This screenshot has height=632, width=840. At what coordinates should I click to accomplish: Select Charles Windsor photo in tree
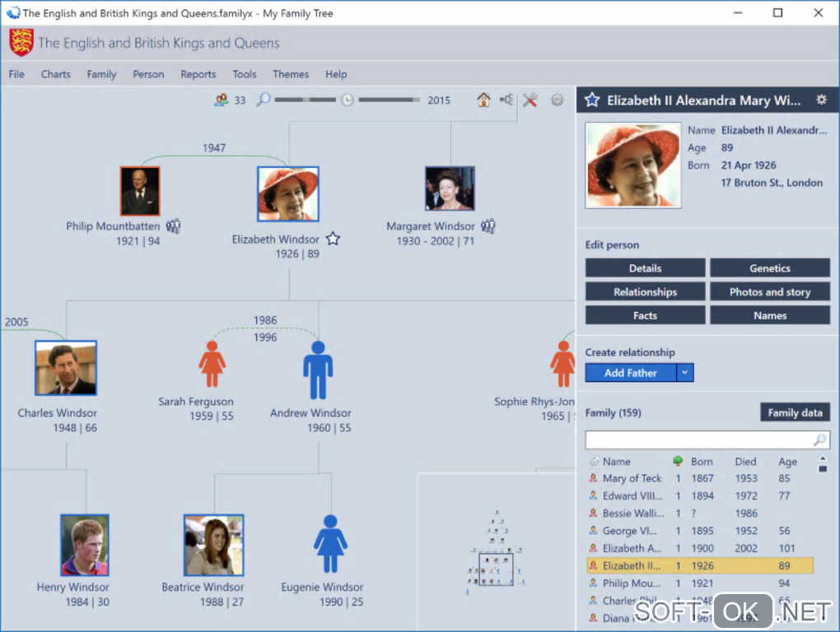[66, 368]
